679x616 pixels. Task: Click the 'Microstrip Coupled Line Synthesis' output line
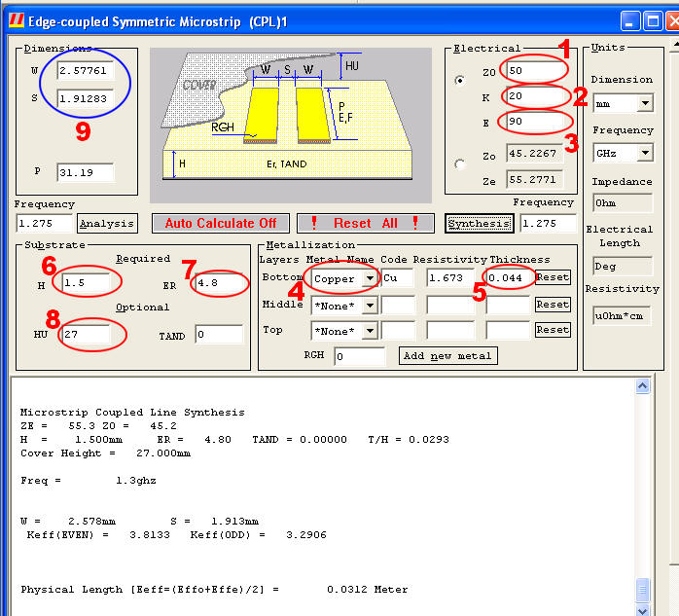coord(132,412)
